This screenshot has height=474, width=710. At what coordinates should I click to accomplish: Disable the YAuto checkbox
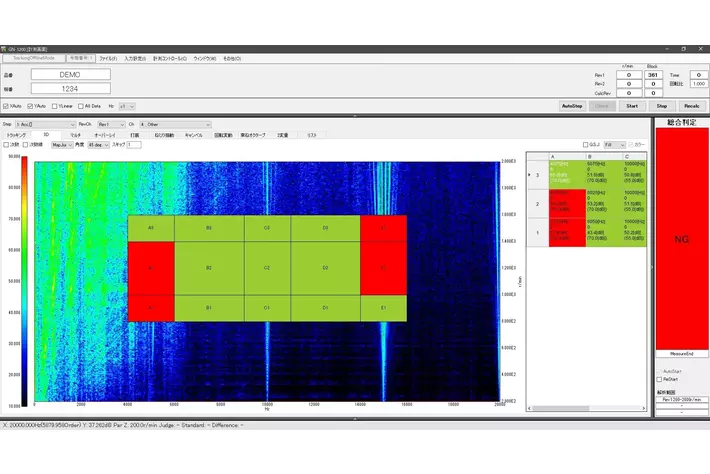pos(31,105)
